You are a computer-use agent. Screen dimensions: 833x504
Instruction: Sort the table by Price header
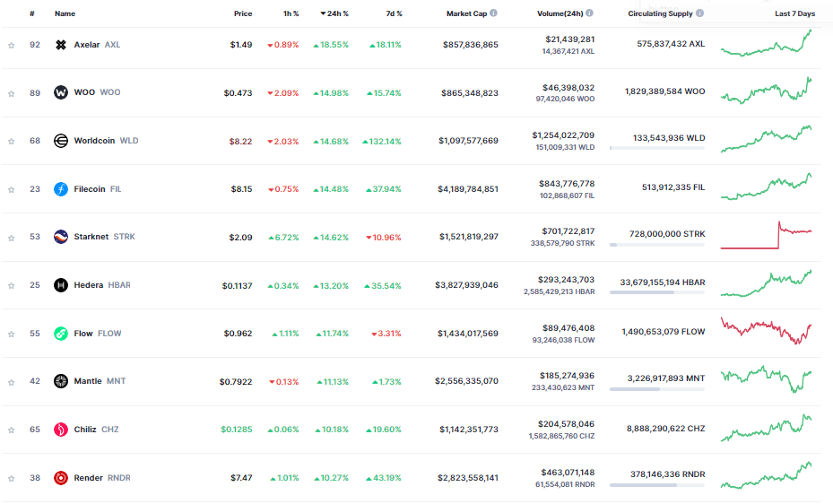point(243,13)
